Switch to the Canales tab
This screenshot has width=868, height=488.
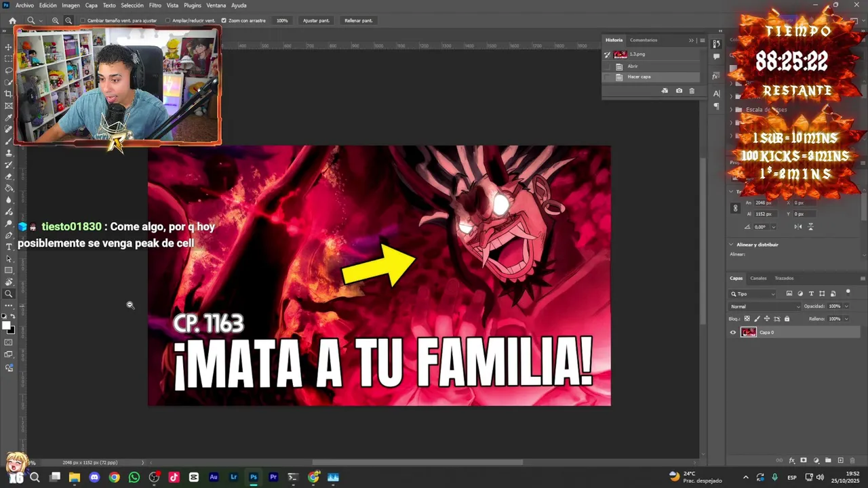point(758,278)
